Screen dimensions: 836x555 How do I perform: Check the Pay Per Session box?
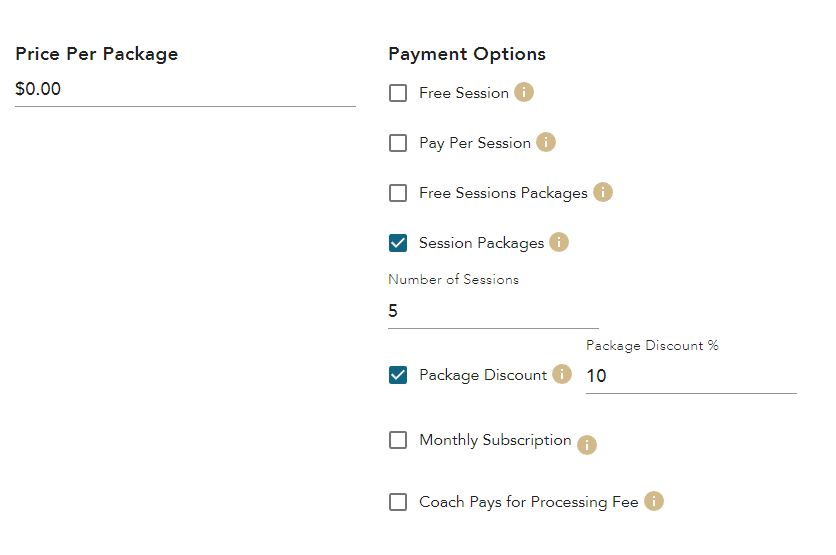398,143
